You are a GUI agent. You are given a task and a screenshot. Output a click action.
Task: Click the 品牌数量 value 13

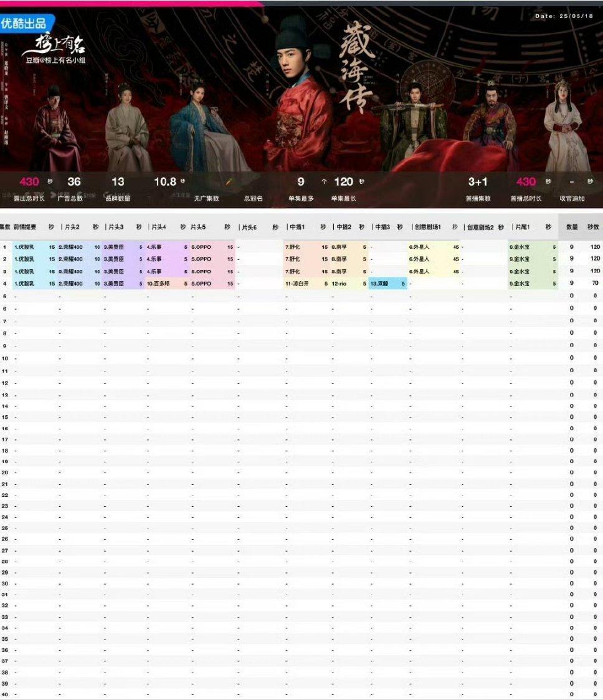[118, 181]
